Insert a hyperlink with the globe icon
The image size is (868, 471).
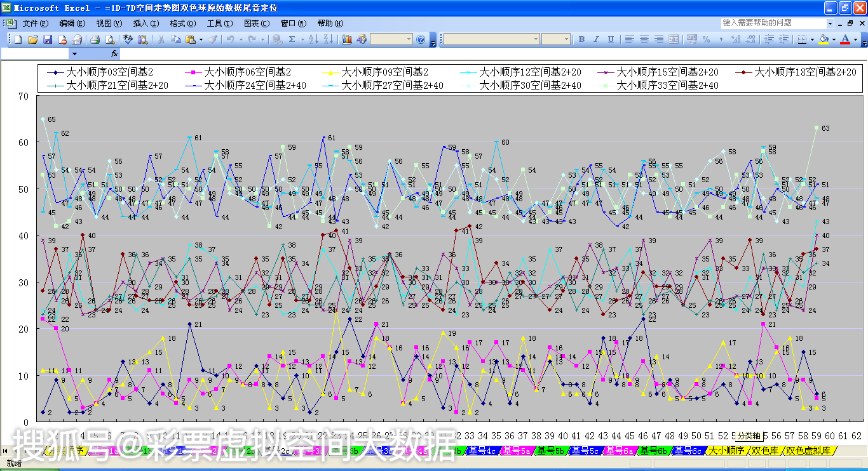278,39
